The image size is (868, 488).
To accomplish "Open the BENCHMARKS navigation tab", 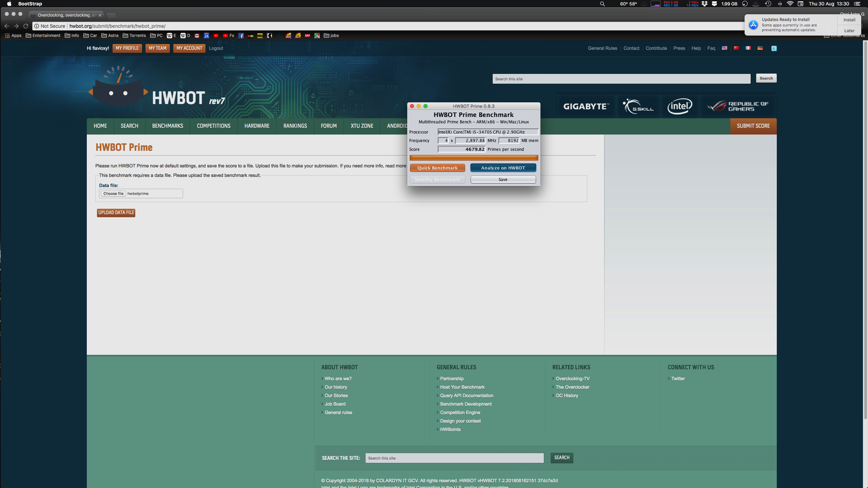I will tap(167, 126).
